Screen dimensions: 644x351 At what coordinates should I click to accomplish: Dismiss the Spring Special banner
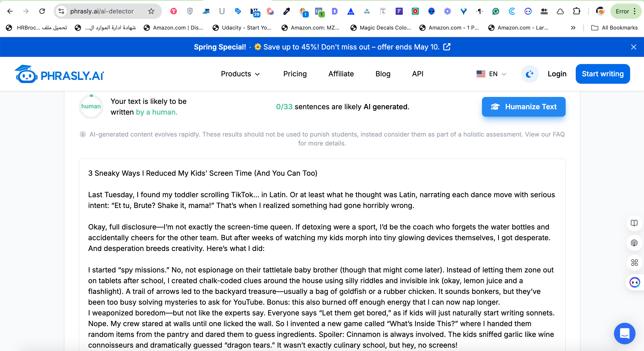(633, 47)
